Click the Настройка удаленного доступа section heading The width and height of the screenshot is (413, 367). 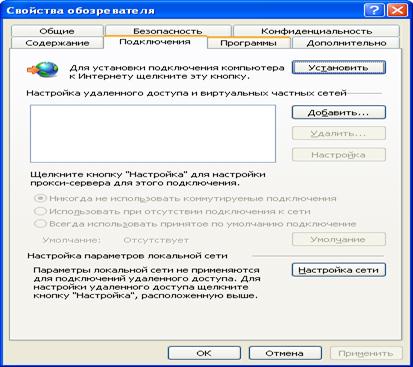pos(186,93)
